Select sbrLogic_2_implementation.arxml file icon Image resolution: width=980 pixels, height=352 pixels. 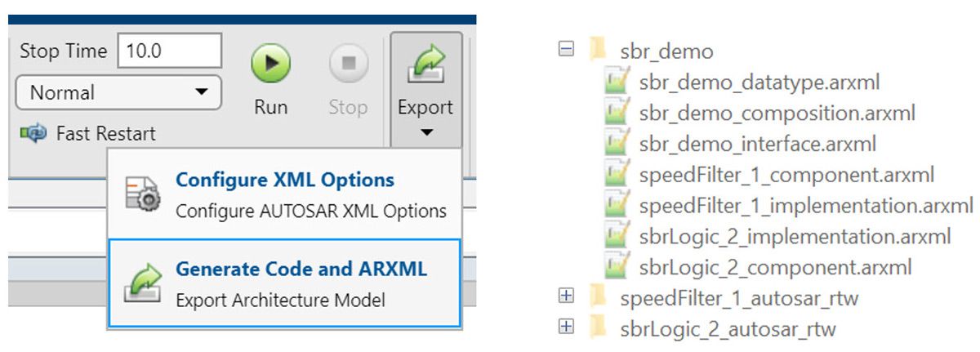tap(617, 237)
